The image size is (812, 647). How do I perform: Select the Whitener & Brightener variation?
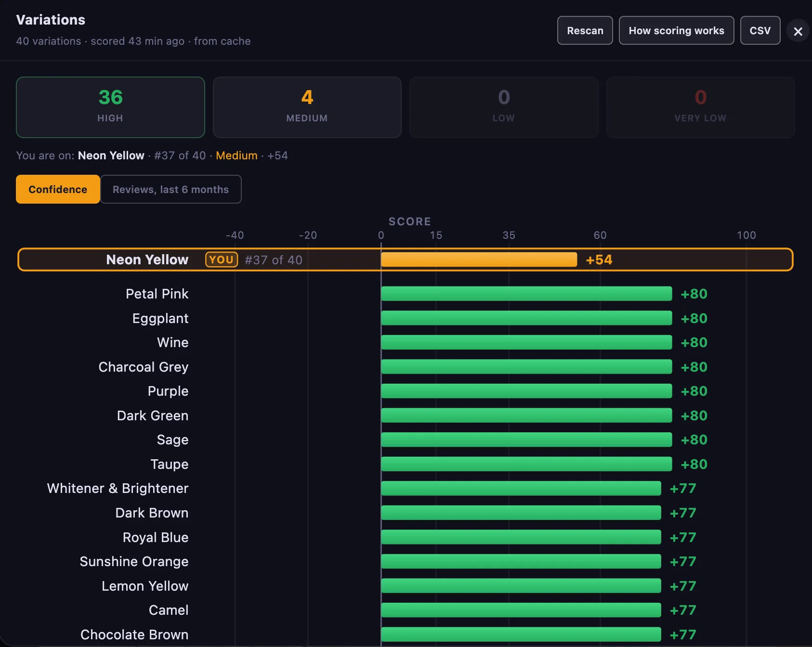118,488
